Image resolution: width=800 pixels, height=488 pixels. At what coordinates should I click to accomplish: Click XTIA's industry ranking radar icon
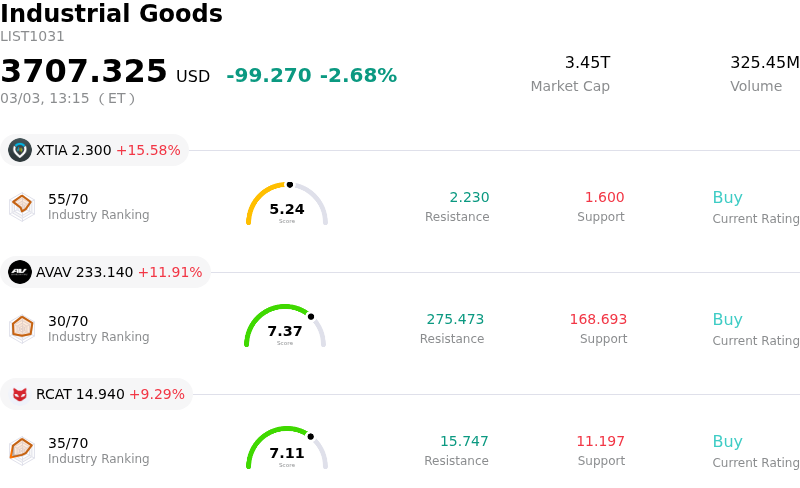22,205
